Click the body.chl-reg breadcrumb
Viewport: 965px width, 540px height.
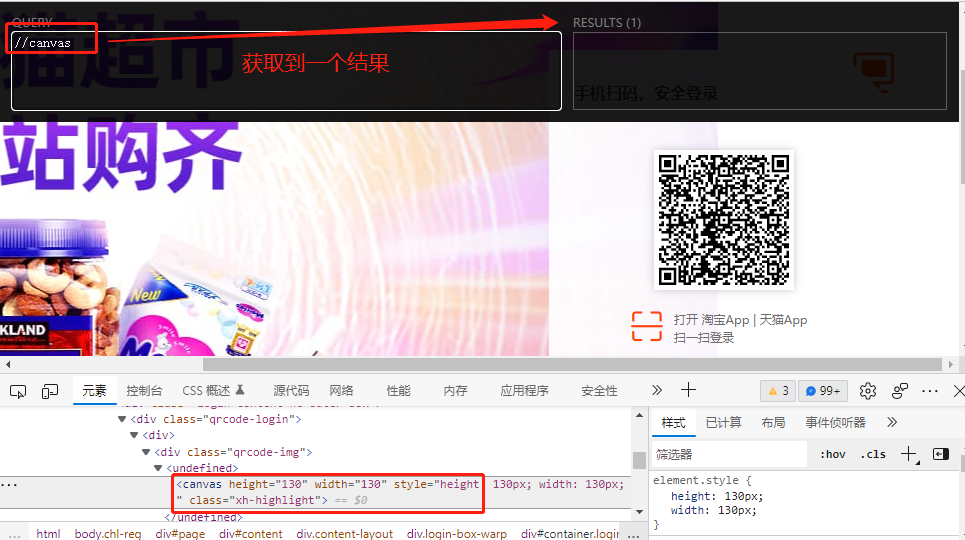(108, 533)
